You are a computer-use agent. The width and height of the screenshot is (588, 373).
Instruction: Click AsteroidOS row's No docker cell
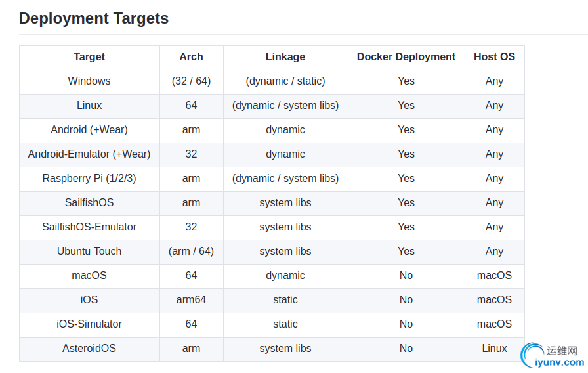coord(406,348)
